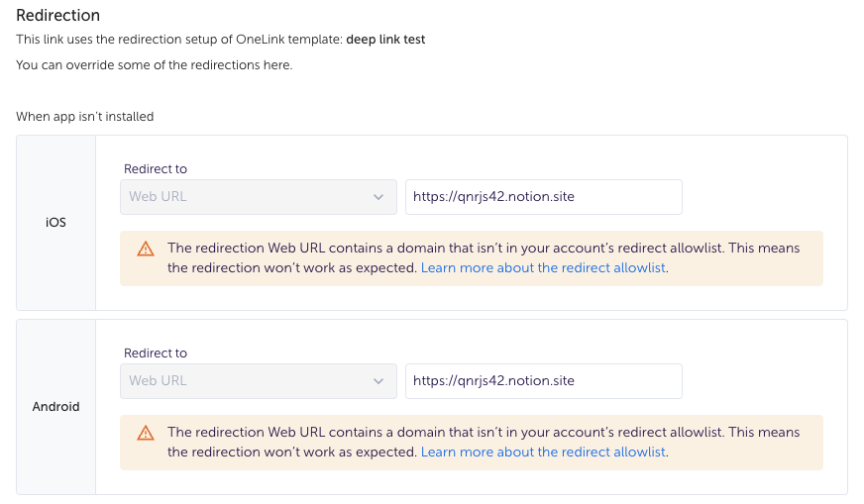
Task: Click the 'When app isn't installed' label
Action: [x=85, y=117]
